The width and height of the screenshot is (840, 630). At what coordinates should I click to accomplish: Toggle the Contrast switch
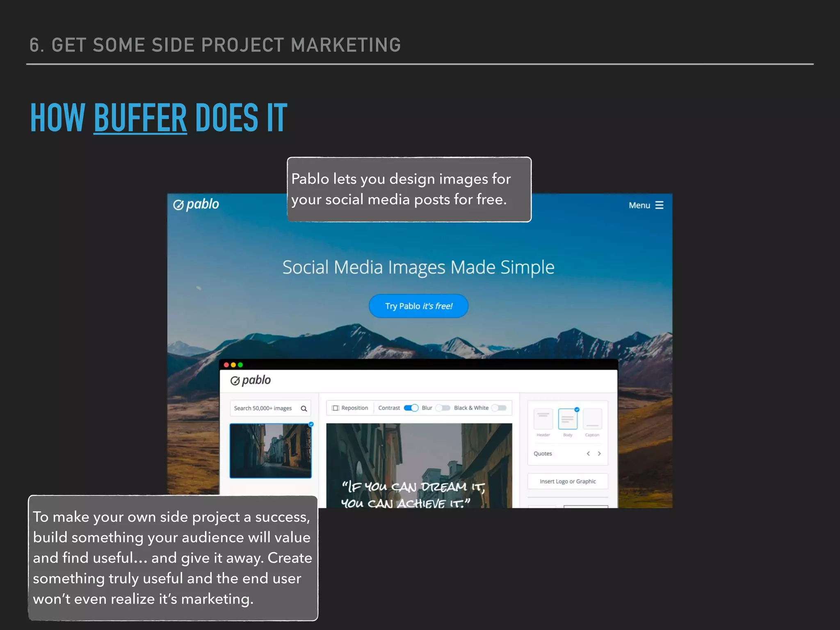pos(411,408)
